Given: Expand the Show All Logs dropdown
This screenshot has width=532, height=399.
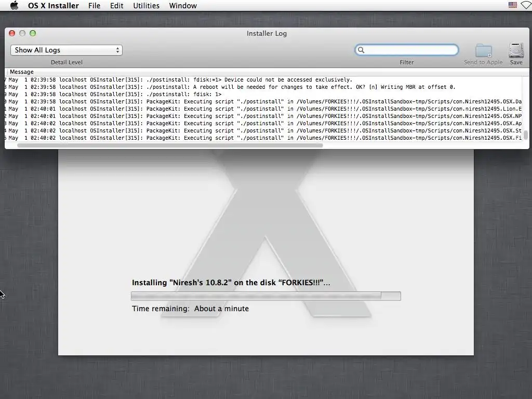Looking at the screenshot, I should click(x=66, y=50).
